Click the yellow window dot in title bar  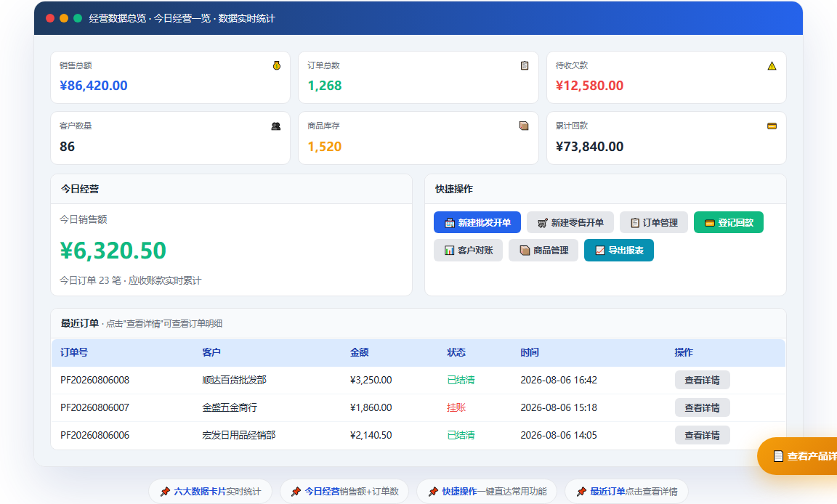(x=64, y=18)
